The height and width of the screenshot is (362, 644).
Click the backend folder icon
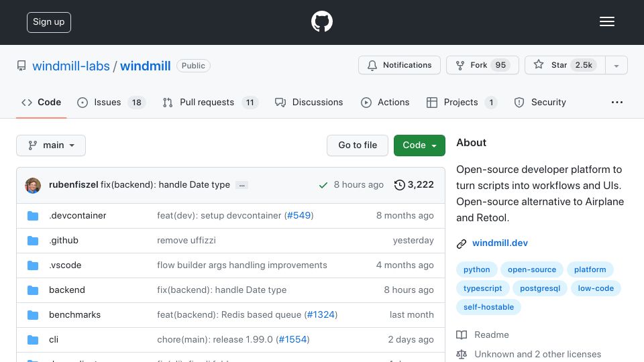[x=33, y=290]
